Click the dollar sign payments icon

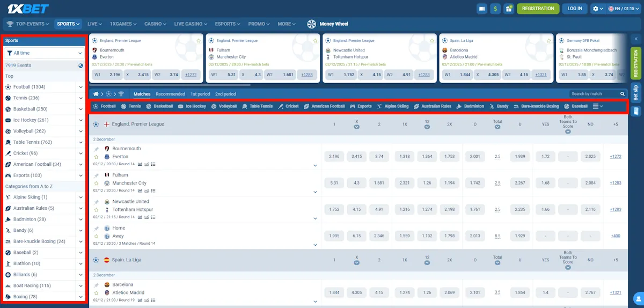coord(495,9)
